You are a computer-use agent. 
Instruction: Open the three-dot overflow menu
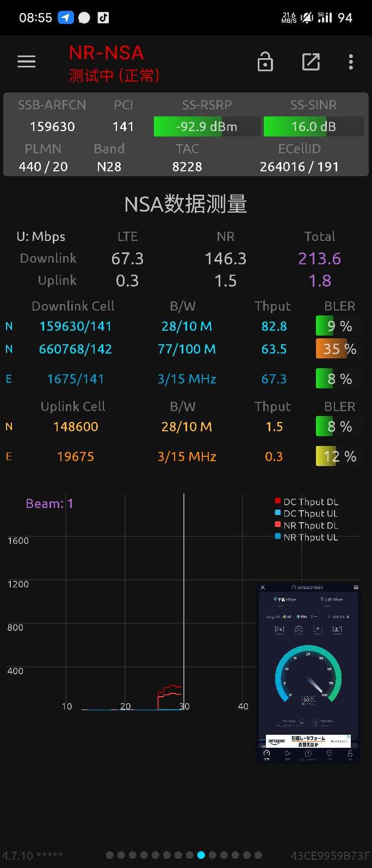351,62
